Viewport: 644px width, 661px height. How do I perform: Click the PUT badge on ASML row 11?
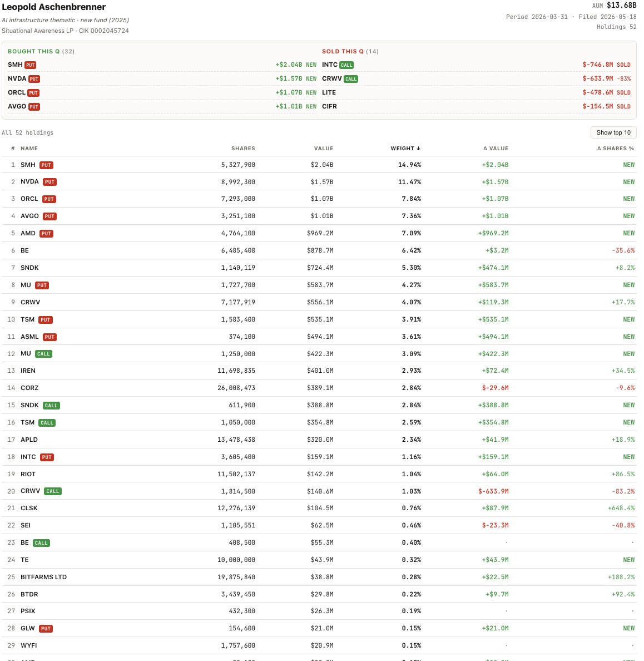[49, 337]
